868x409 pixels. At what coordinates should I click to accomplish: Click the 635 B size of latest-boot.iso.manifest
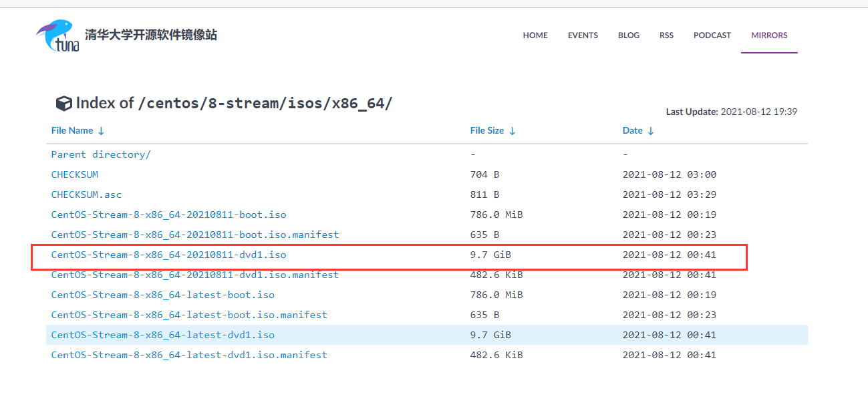pos(484,315)
